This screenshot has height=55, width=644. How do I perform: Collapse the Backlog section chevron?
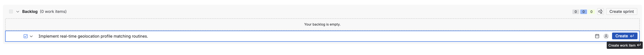click(x=18, y=12)
